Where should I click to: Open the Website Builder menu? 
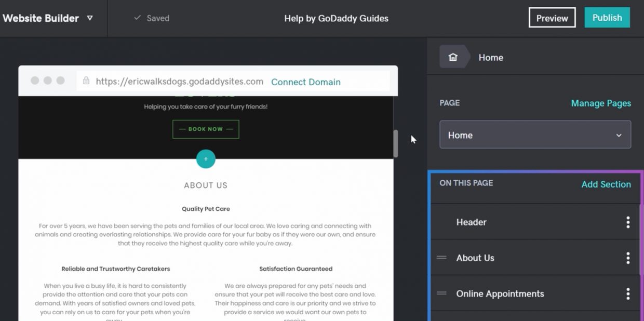tap(41, 18)
